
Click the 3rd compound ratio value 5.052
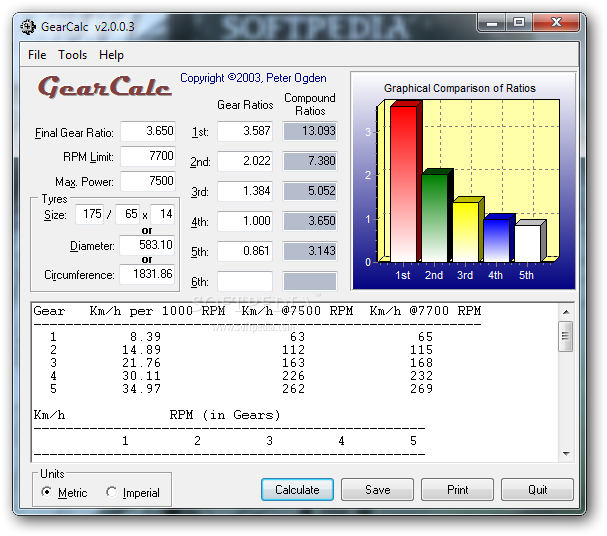(x=310, y=191)
